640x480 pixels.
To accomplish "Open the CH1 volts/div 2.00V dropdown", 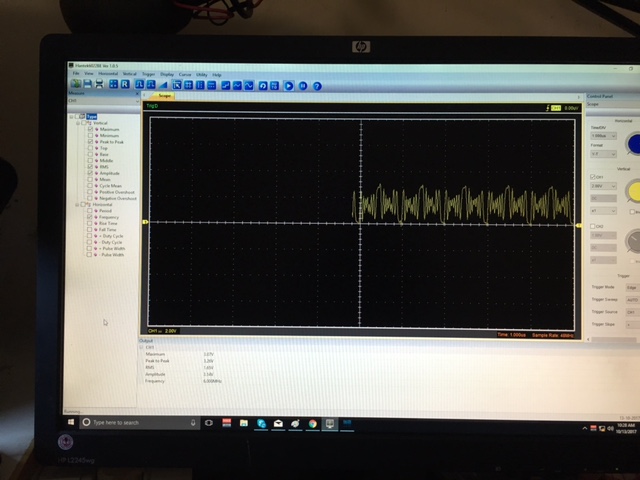I will 603,186.
